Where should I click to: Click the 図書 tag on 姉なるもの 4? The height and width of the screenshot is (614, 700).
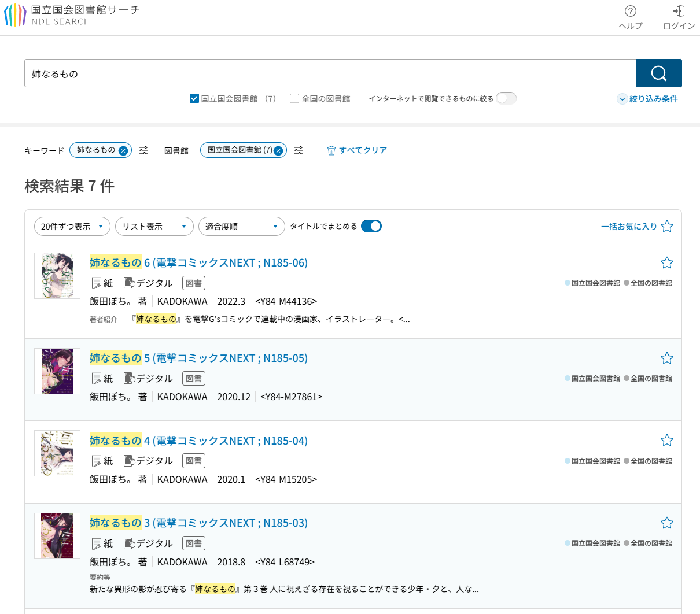pos(194,461)
